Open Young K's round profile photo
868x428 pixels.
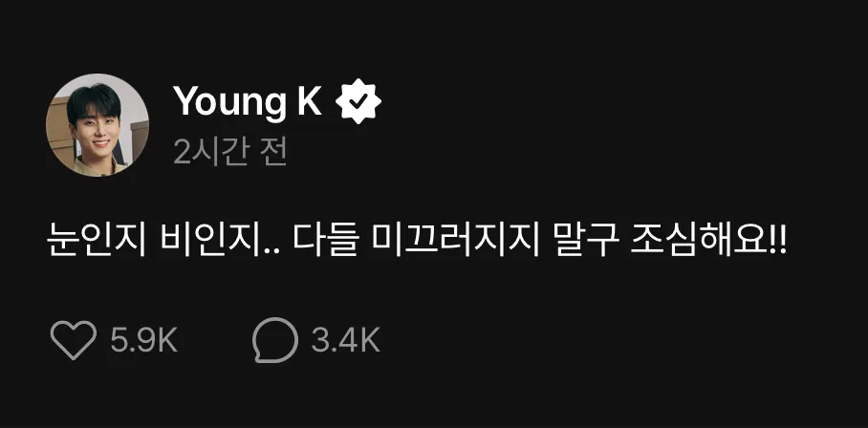pos(97,125)
